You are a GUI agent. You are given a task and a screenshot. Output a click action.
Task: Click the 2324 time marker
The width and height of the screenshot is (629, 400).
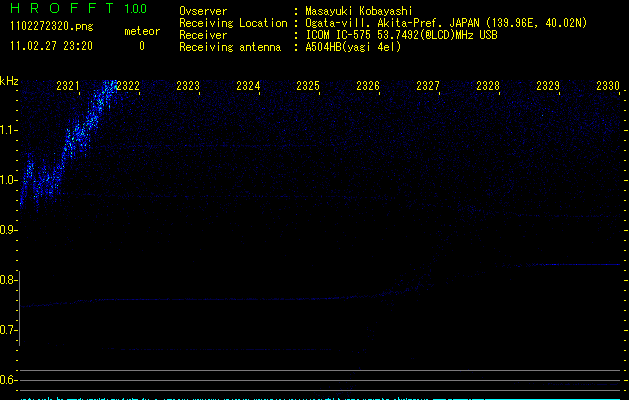(x=248, y=86)
